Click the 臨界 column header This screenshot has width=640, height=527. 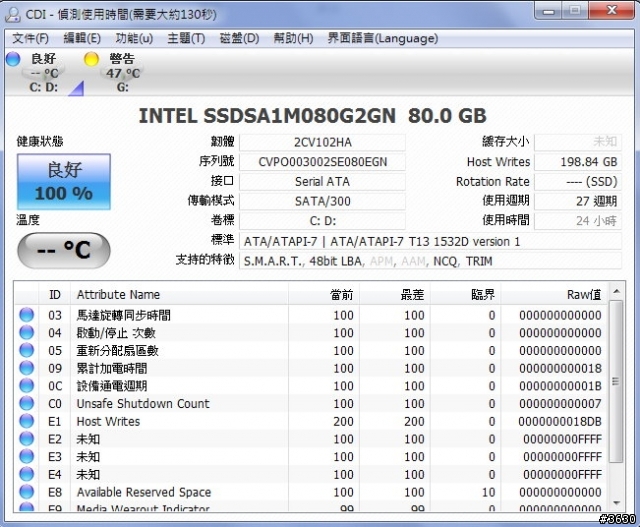tap(466, 294)
